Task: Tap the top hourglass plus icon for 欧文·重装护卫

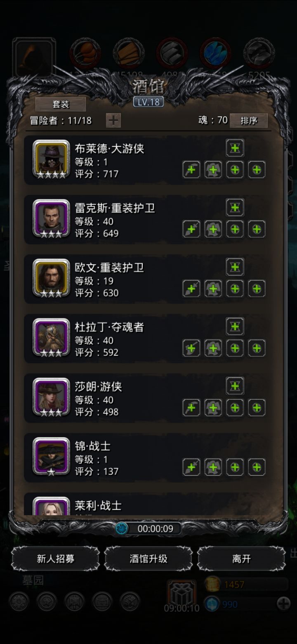Action: (x=235, y=267)
